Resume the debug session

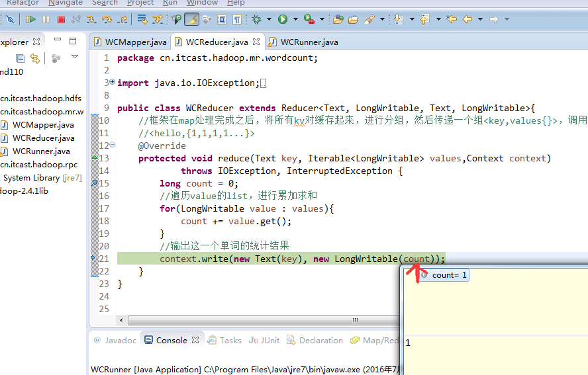click(30, 19)
